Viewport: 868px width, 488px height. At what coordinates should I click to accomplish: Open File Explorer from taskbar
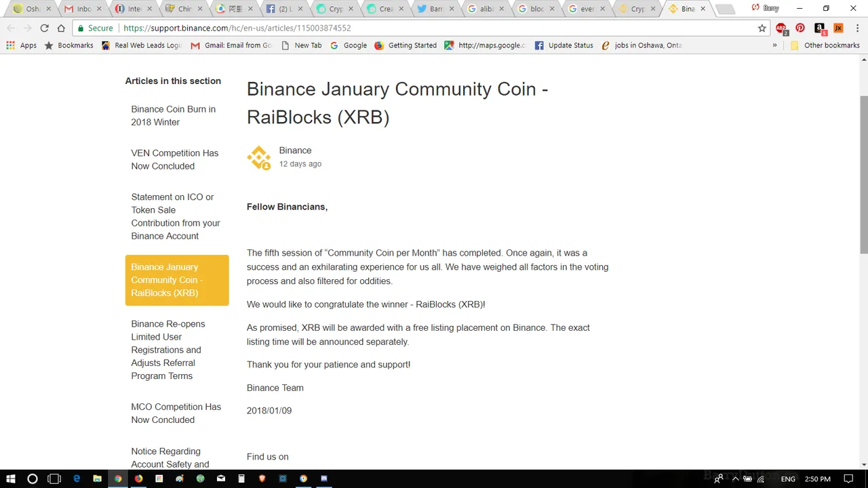click(x=97, y=479)
